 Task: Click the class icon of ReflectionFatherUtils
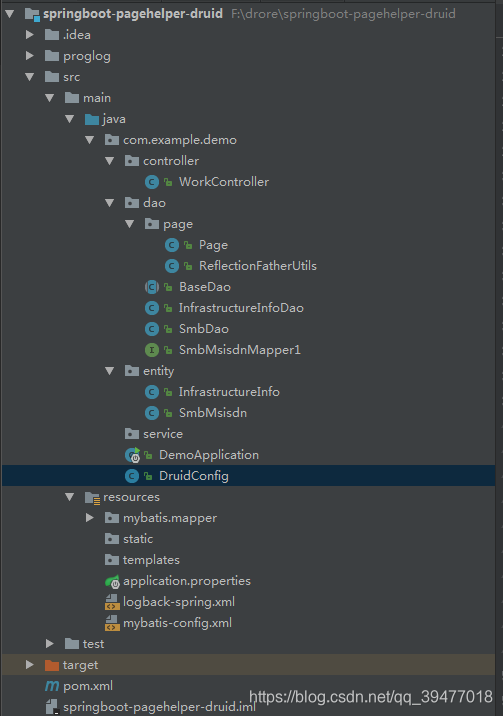[172, 266]
